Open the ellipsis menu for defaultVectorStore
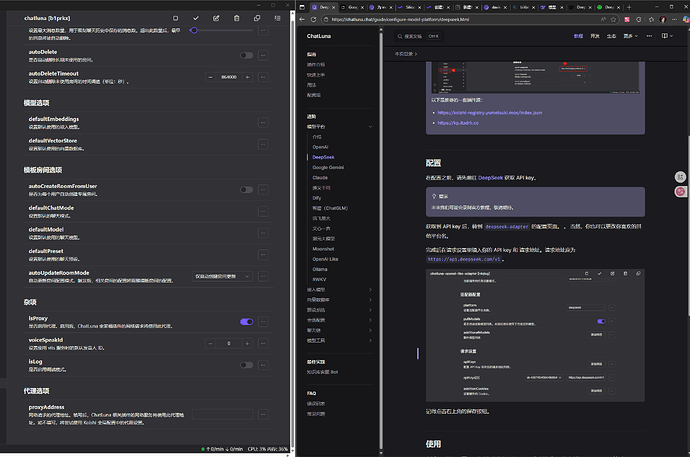The height and width of the screenshot is (457, 690). [263, 144]
